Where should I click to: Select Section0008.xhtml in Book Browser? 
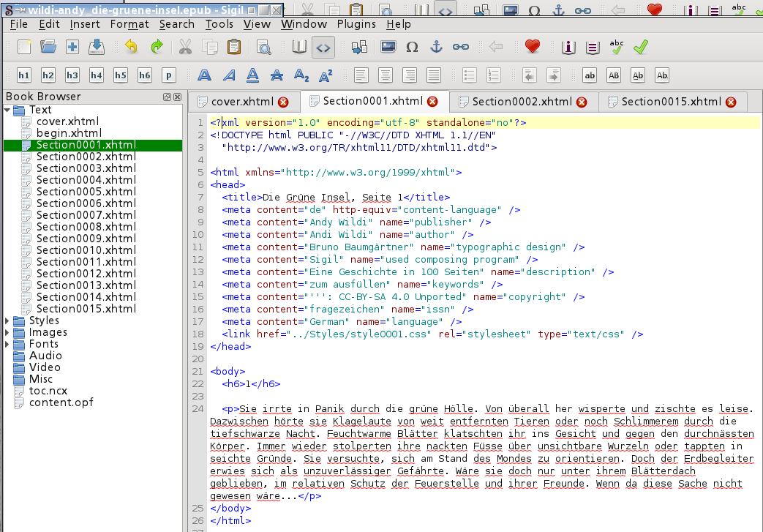[x=86, y=227]
